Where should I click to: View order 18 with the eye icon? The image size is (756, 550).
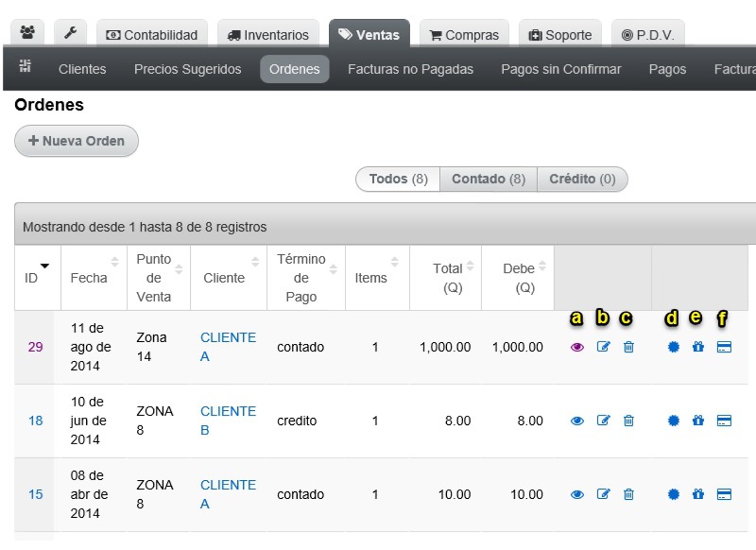click(577, 421)
